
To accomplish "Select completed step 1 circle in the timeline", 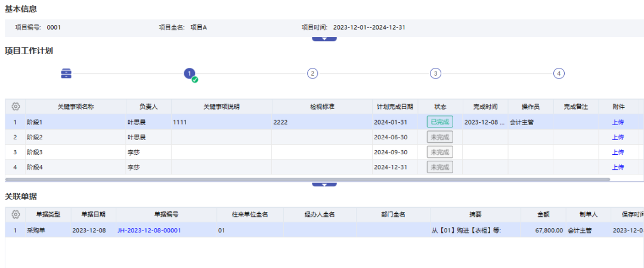I will pos(190,73).
